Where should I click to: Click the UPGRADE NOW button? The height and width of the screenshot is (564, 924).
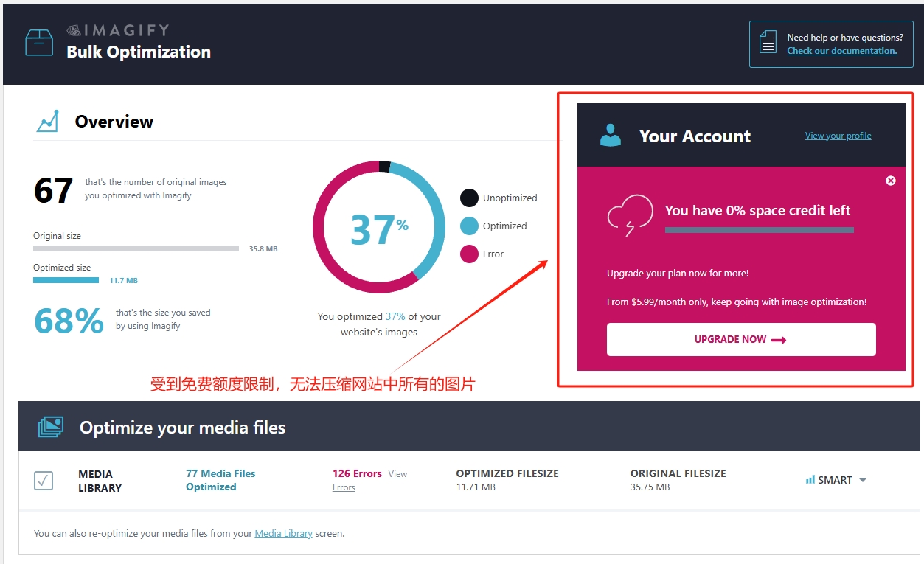point(741,339)
